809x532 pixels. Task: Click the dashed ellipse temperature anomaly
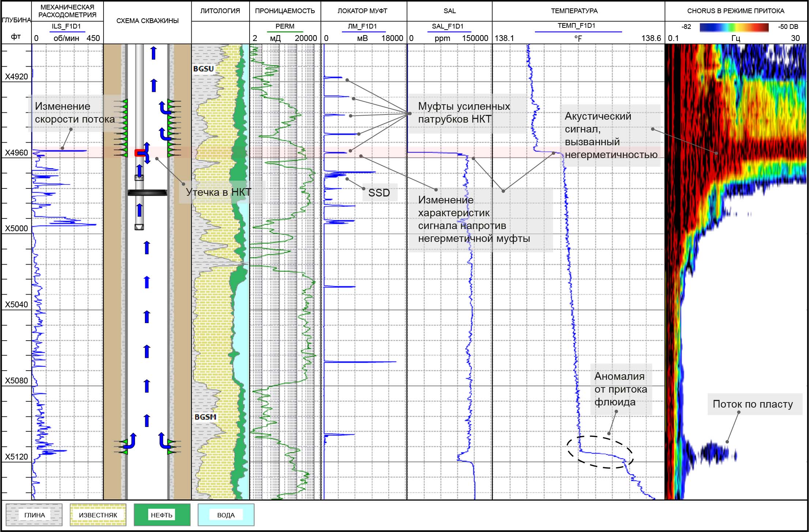click(x=600, y=452)
